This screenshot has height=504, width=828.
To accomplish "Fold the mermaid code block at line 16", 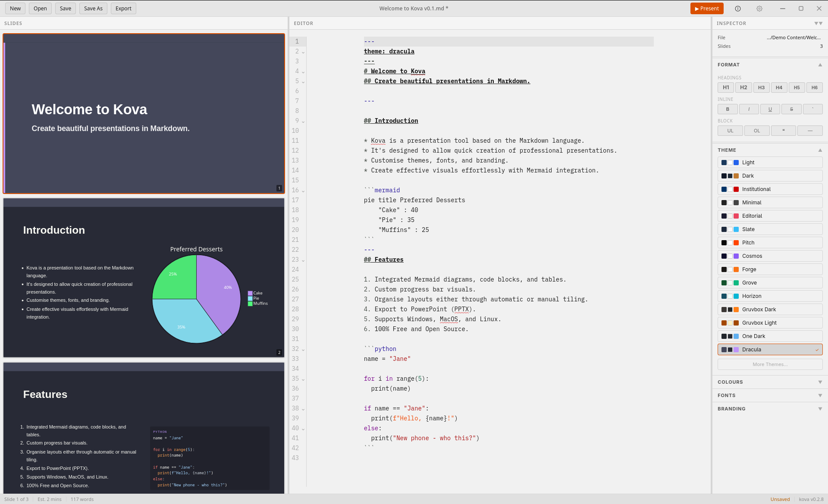I will click(303, 191).
